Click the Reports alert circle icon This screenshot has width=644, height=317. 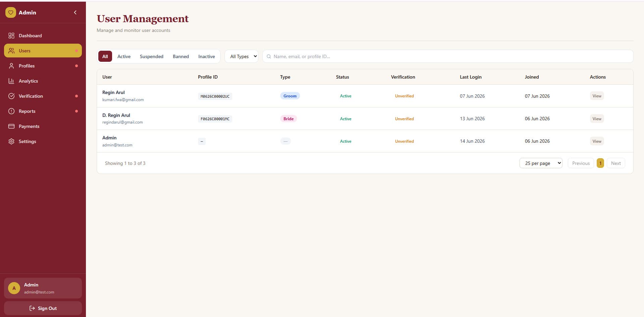(11, 111)
